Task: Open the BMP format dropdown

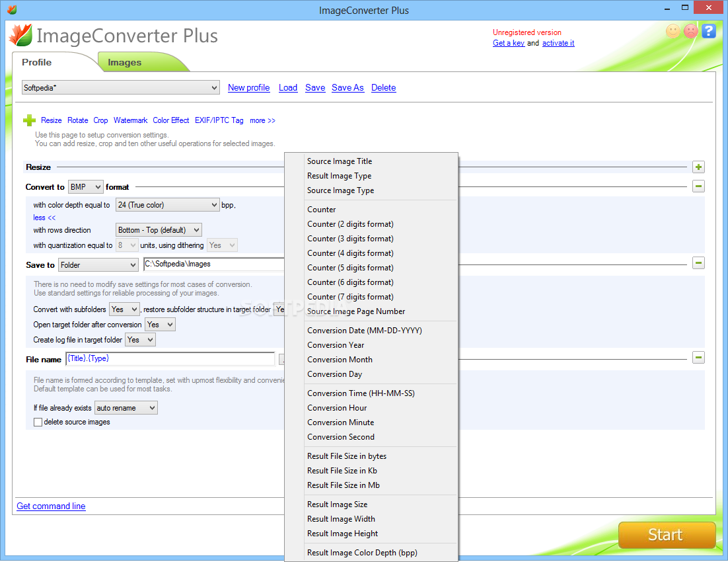Action: (x=85, y=187)
